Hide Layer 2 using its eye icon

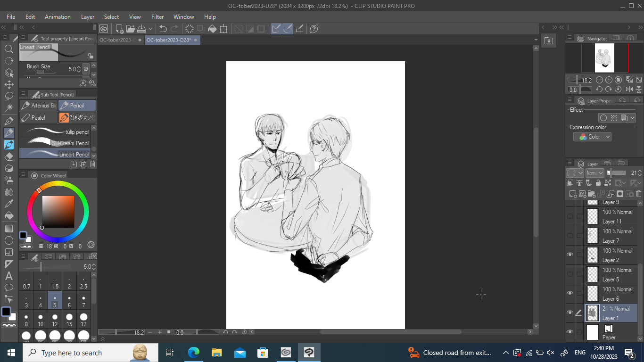[x=570, y=255]
